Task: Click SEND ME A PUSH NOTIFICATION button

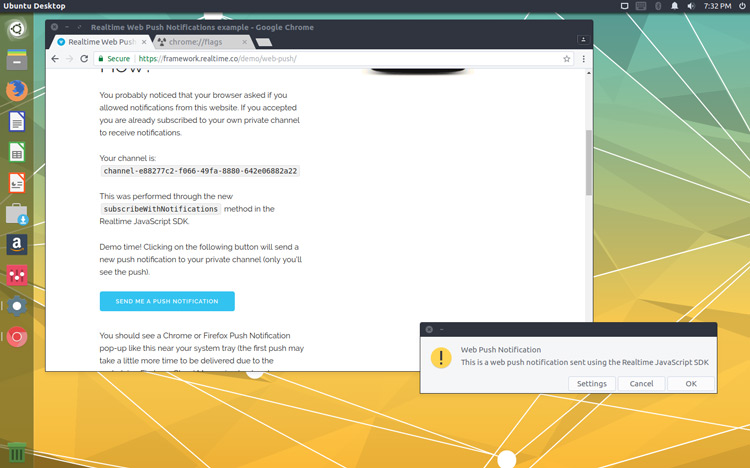Action: pyautogui.click(x=167, y=301)
